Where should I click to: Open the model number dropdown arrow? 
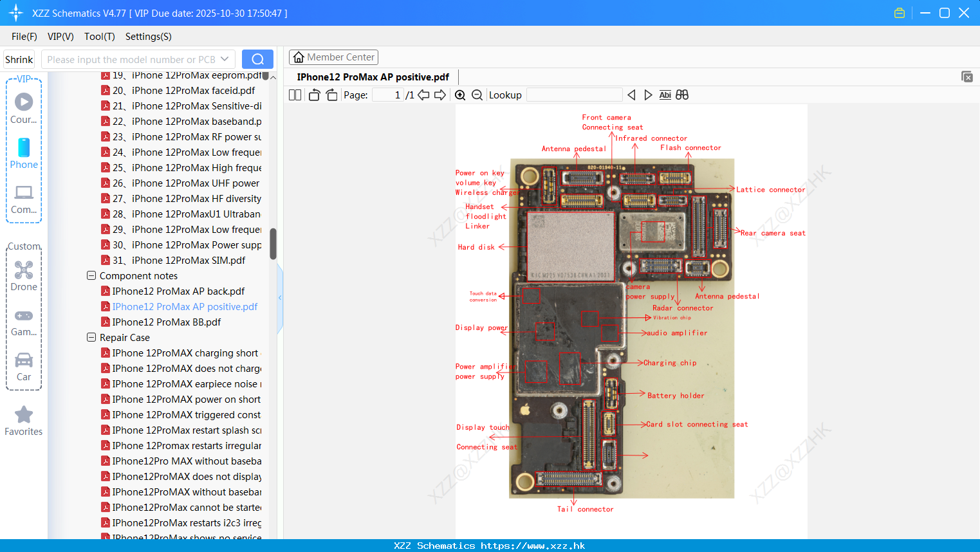click(x=225, y=59)
